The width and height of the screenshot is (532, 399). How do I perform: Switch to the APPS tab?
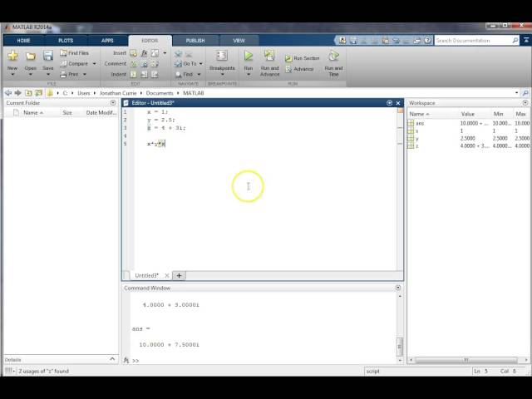107,41
